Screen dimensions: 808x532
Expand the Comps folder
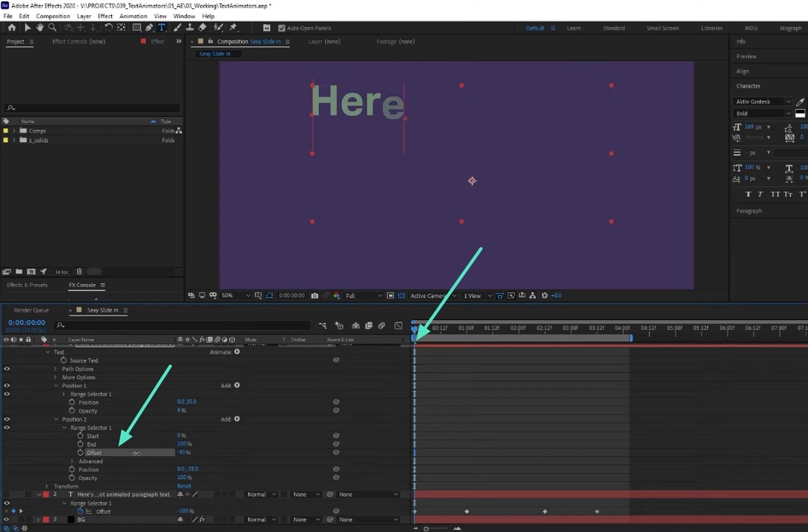coord(14,131)
